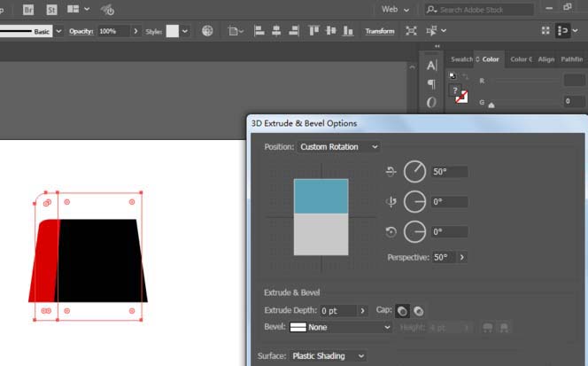Image resolution: width=588 pixels, height=366 pixels.
Task: Click the X rotation 50° field
Action: (x=449, y=172)
